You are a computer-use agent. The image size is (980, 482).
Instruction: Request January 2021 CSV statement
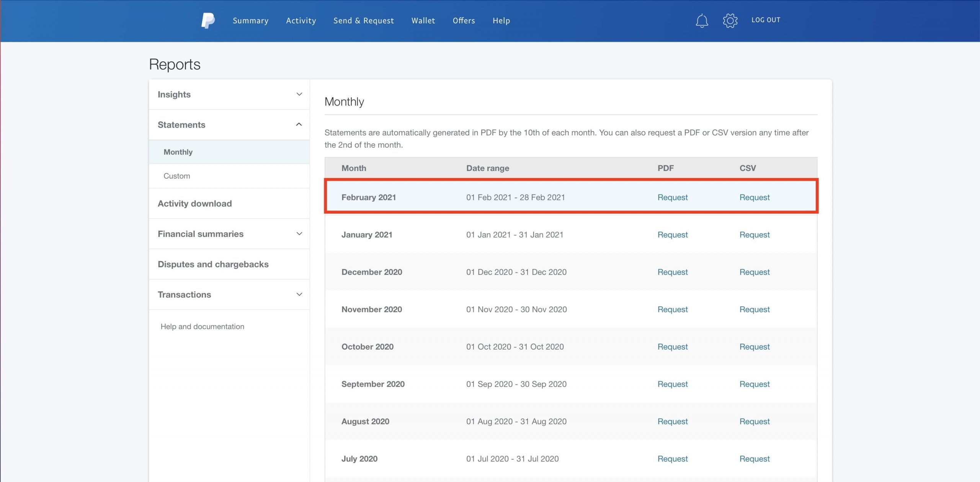754,235
